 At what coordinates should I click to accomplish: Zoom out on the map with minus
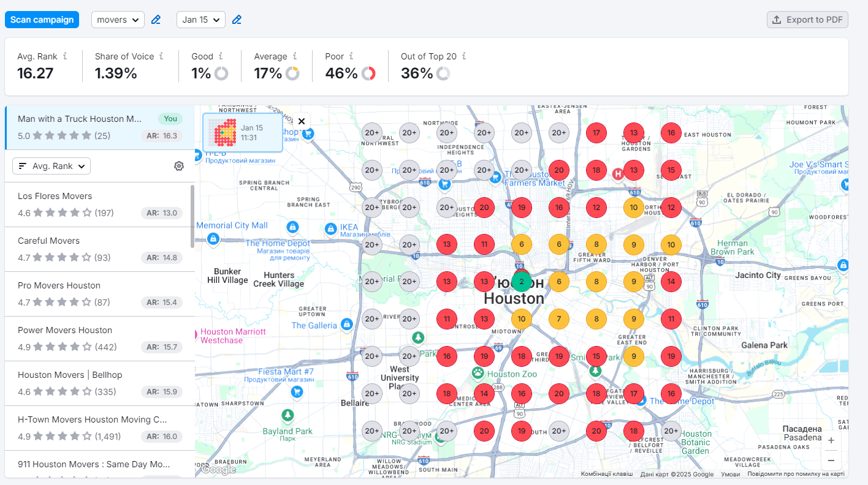pos(831,460)
